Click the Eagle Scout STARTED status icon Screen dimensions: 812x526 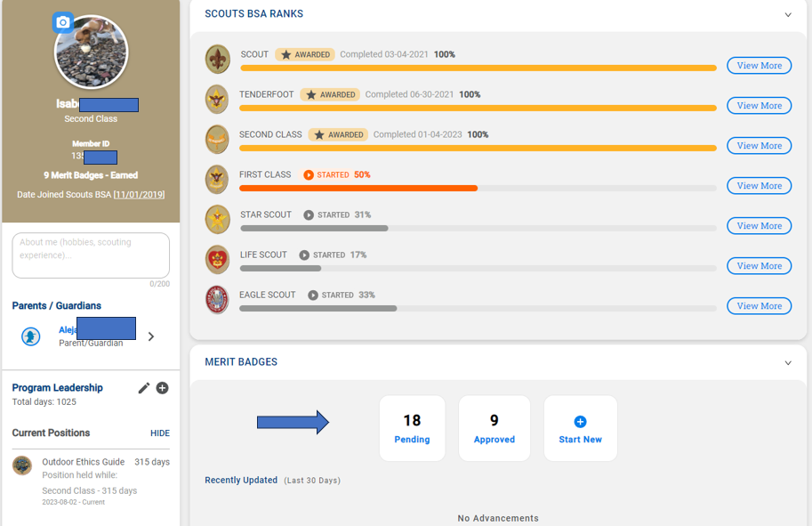click(313, 295)
